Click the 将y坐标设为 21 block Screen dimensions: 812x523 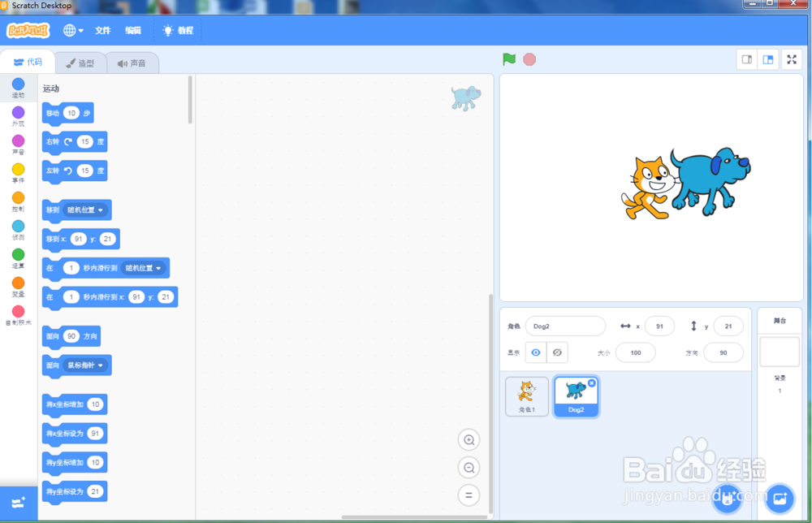(75, 492)
